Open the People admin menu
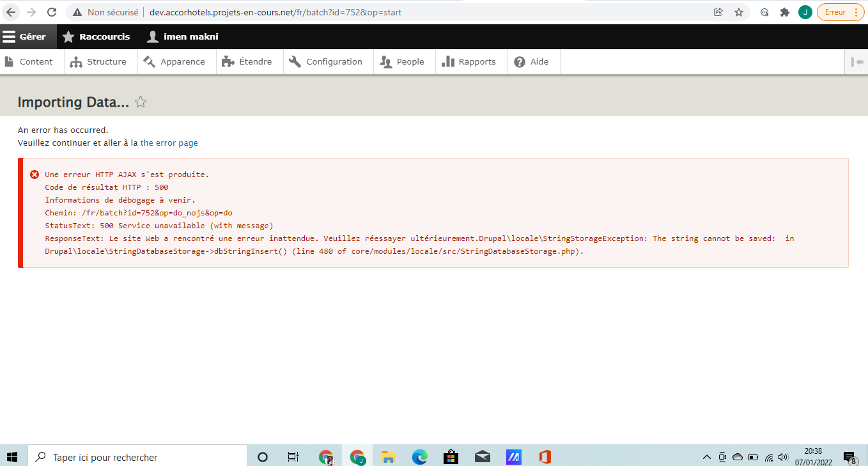The width and height of the screenshot is (868, 466). coord(405,62)
